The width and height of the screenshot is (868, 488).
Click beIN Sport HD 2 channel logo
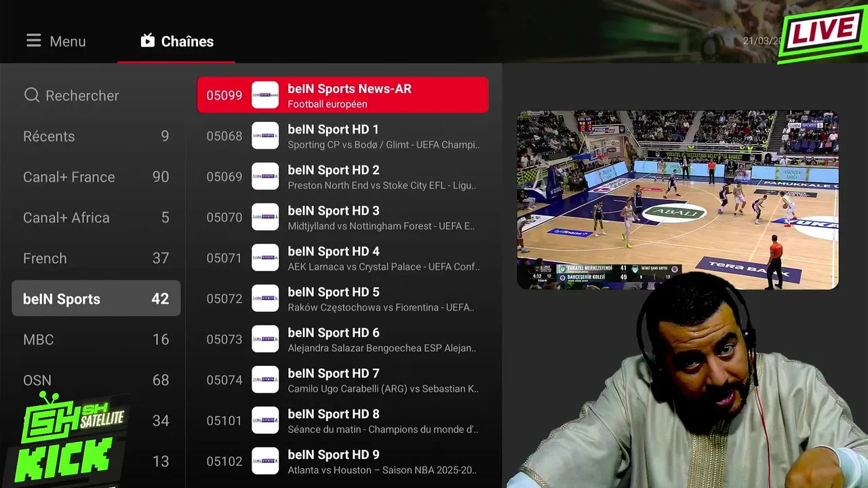(x=265, y=176)
